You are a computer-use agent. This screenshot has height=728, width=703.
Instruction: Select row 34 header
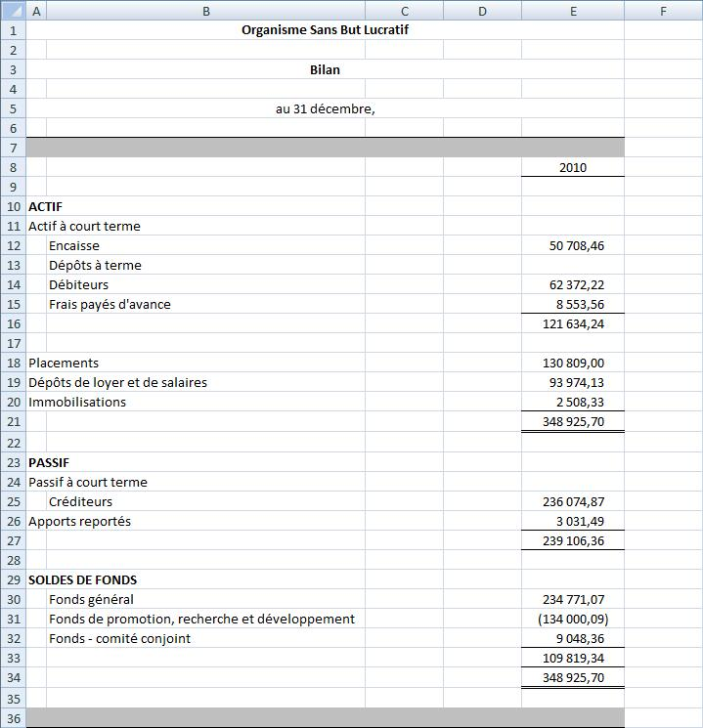(13, 677)
